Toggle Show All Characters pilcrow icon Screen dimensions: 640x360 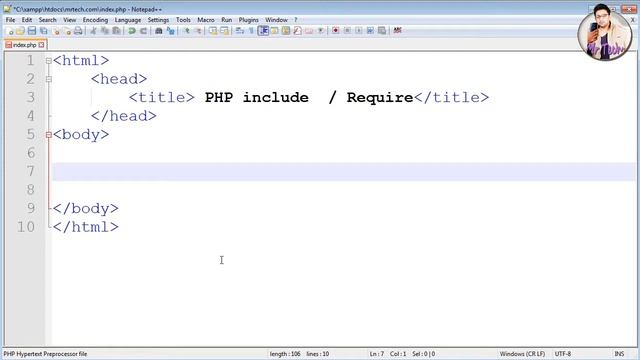pyautogui.click(x=251, y=31)
